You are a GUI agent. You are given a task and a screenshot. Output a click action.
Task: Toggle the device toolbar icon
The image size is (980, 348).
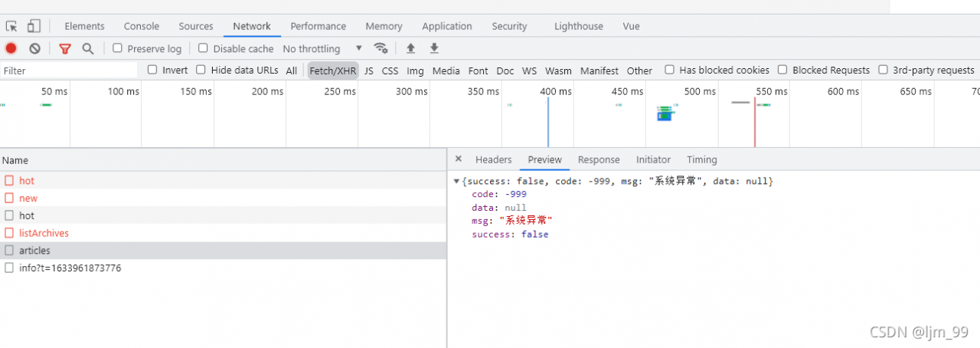[34, 26]
